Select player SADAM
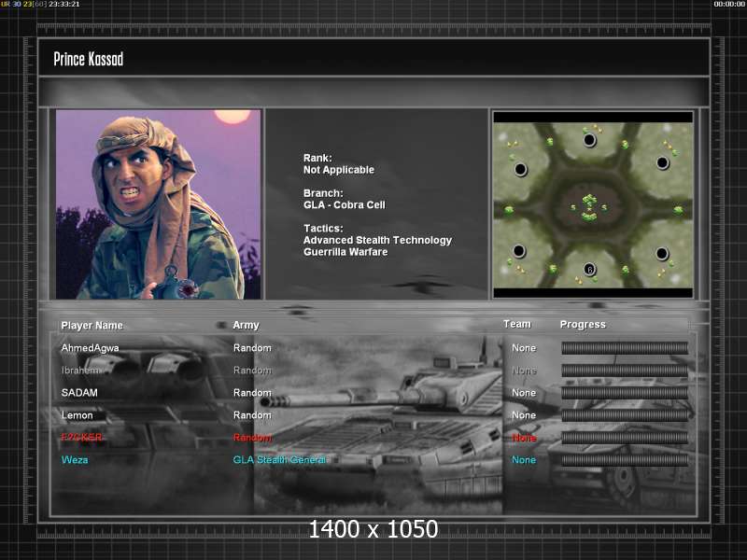The height and width of the screenshot is (560, 747). [79, 393]
